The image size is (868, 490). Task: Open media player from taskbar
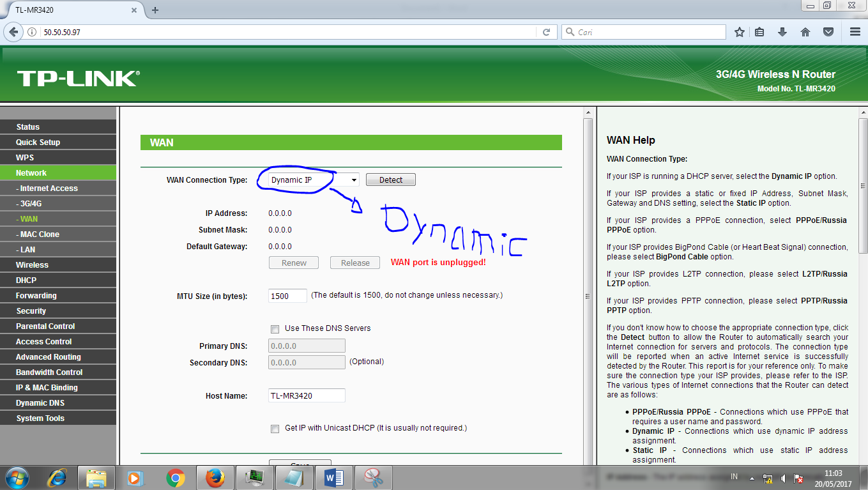(x=135, y=477)
